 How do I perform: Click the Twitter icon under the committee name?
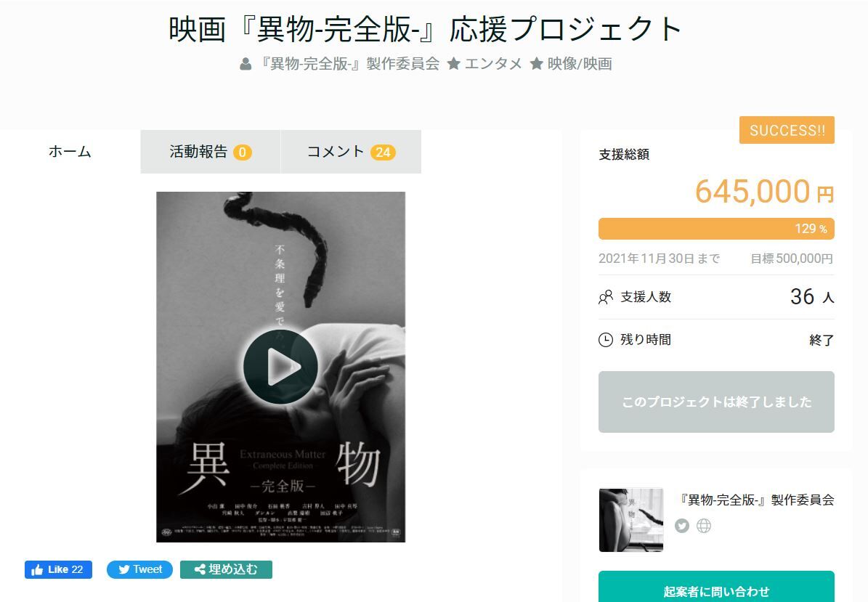pyautogui.click(x=682, y=526)
